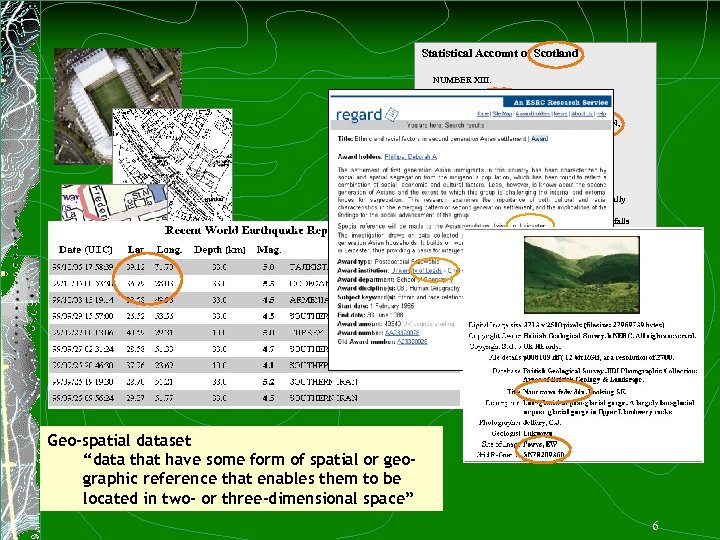Open the Home link in regard navigation
The width and height of the screenshot is (720, 540).
pos(483,113)
